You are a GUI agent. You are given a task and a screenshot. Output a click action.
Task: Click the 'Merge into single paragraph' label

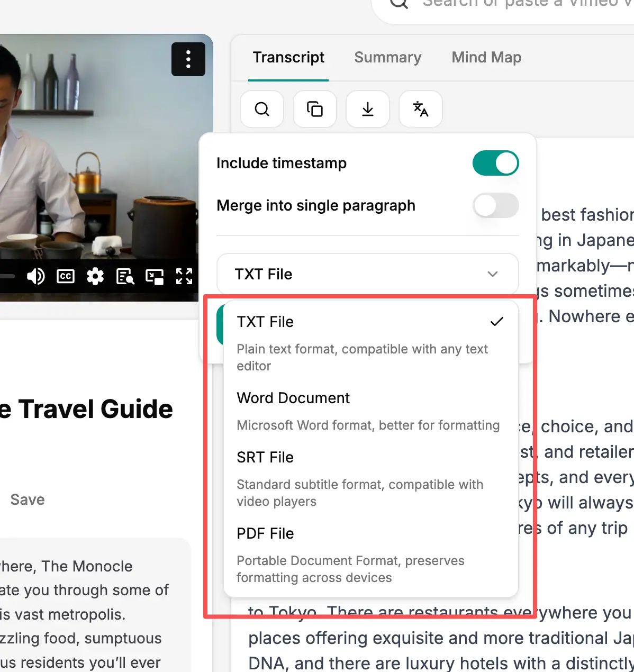[x=316, y=205]
